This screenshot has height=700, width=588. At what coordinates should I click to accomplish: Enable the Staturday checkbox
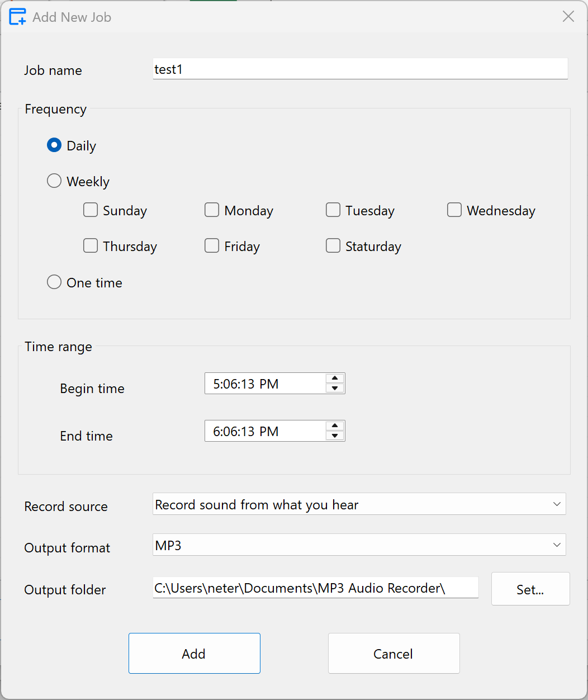pos(333,245)
